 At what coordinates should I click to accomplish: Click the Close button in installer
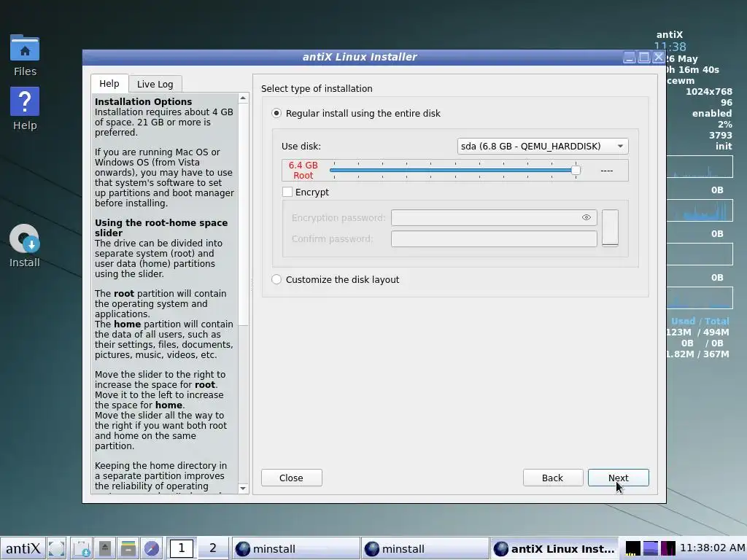click(292, 478)
